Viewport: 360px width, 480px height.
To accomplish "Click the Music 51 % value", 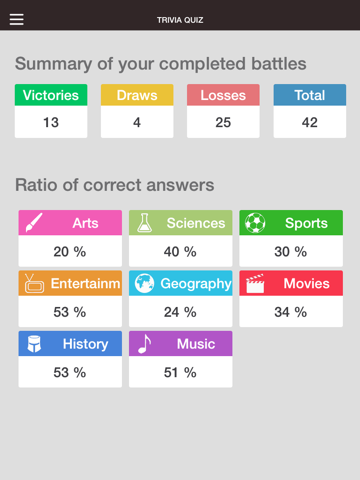I will click(x=180, y=372).
